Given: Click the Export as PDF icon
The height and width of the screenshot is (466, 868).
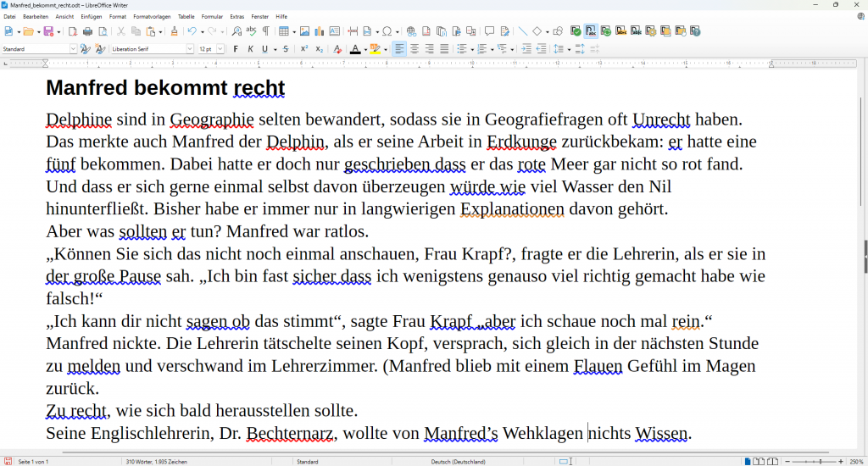Looking at the screenshot, I should pos(73,31).
